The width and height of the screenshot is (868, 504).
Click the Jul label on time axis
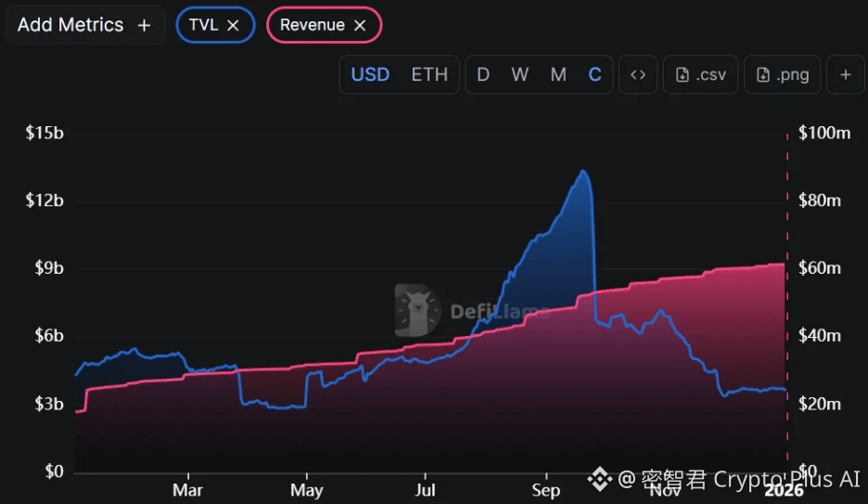tap(425, 490)
